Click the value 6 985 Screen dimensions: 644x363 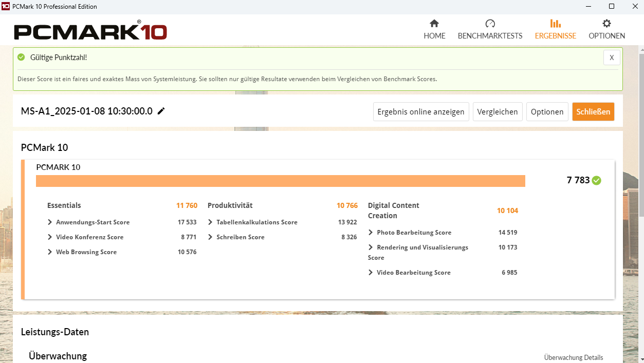pyautogui.click(x=509, y=273)
